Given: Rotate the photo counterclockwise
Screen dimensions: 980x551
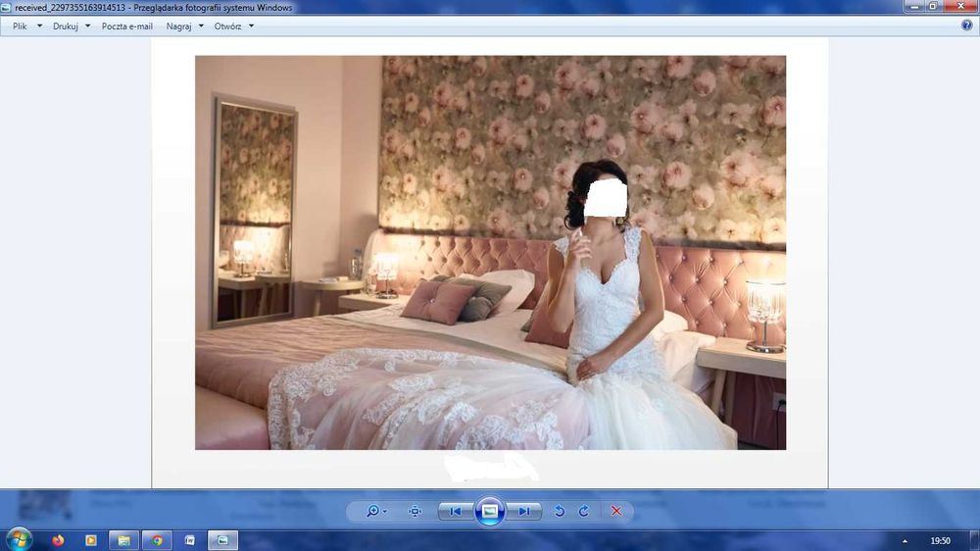Looking at the screenshot, I should 560,511.
